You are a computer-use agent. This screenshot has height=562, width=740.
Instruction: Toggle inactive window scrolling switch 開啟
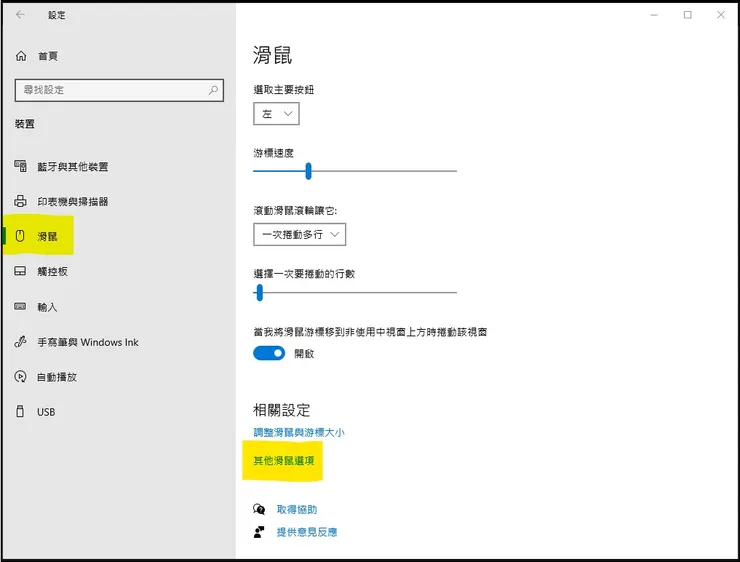coord(269,353)
